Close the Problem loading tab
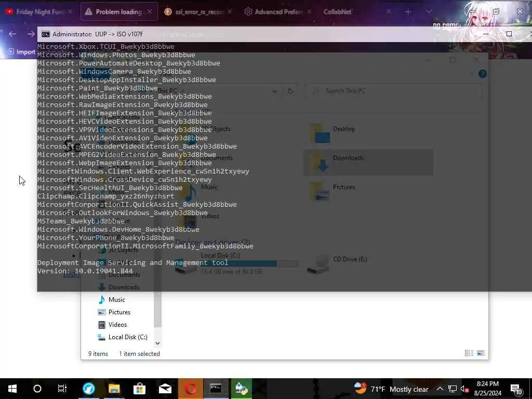 point(149,11)
